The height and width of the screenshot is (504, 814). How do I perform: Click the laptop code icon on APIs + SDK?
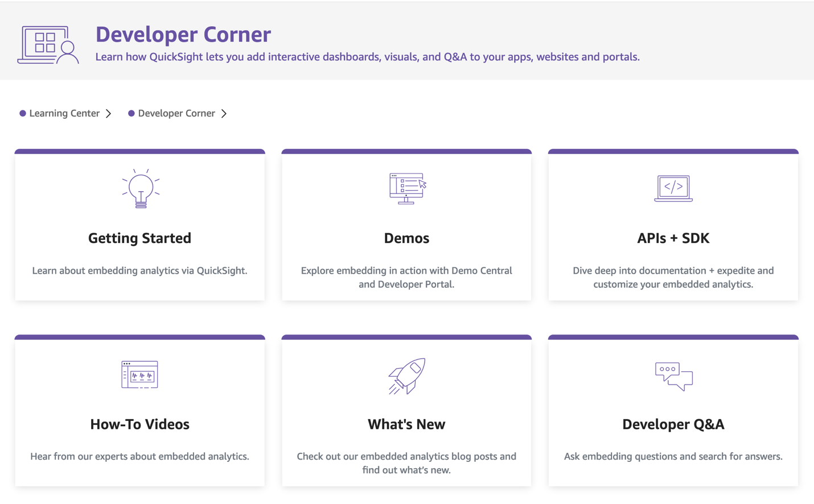(673, 188)
